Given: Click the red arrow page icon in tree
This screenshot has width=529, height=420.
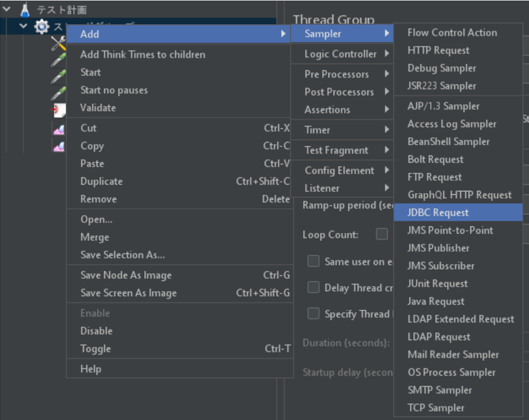Looking at the screenshot, I should 58,110.
